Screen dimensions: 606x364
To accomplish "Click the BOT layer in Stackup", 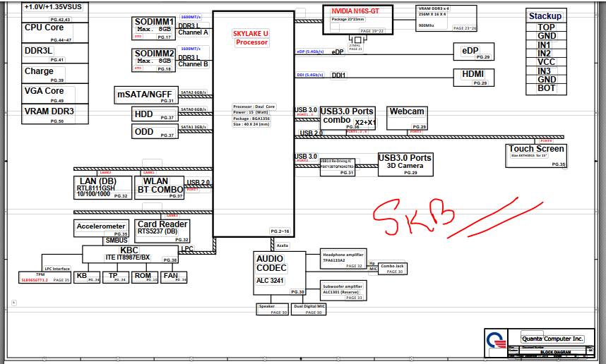I will (x=546, y=88).
